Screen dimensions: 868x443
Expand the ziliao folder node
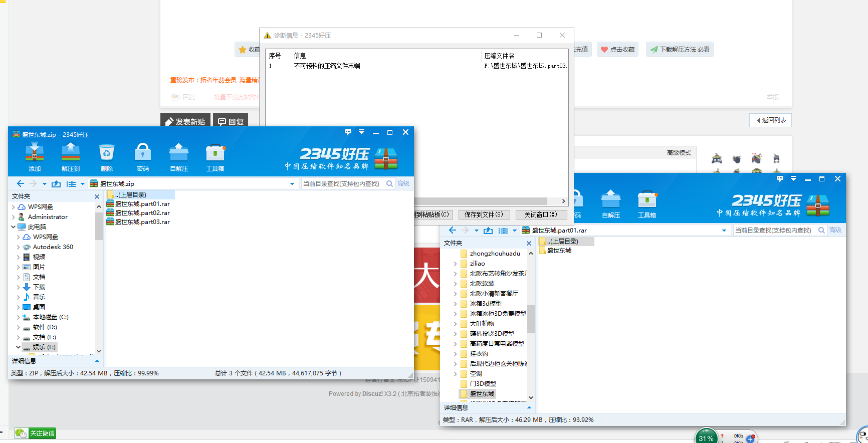(x=456, y=264)
